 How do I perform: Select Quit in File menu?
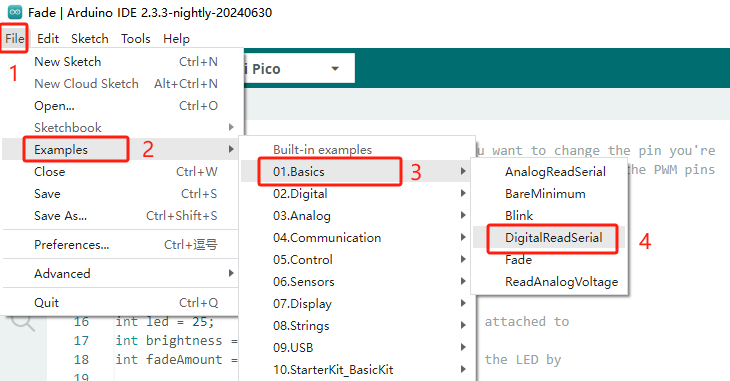pos(121,303)
